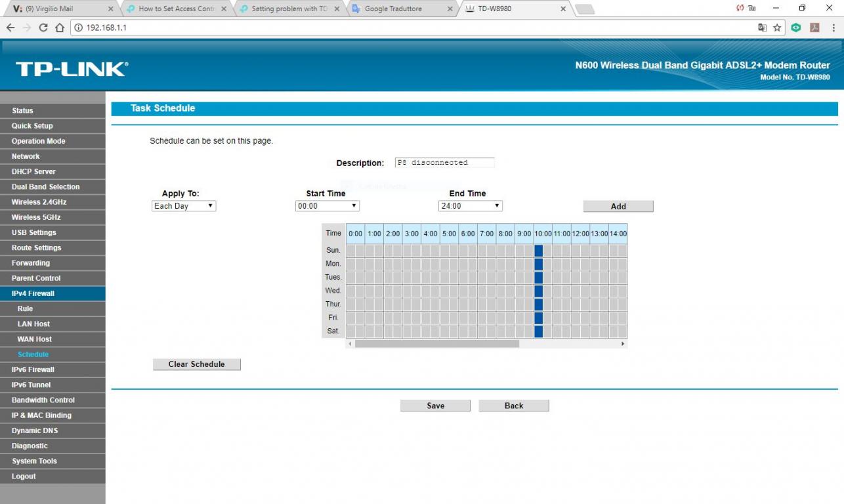Close the TD-W8980 tab

[x=563, y=9]
